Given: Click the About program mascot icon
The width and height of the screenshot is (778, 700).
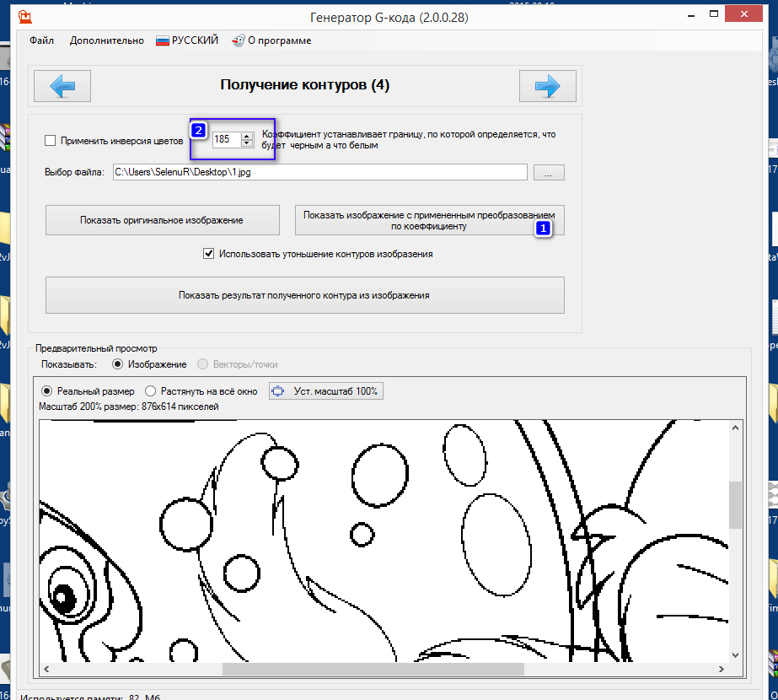Looking at the screenshot, I should [239, 40].
